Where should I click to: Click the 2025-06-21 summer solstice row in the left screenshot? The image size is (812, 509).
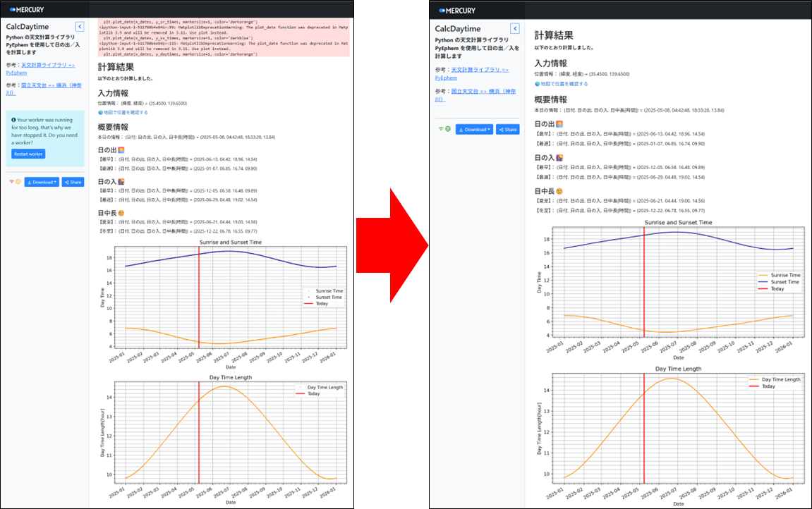click(x=177, y=222)
